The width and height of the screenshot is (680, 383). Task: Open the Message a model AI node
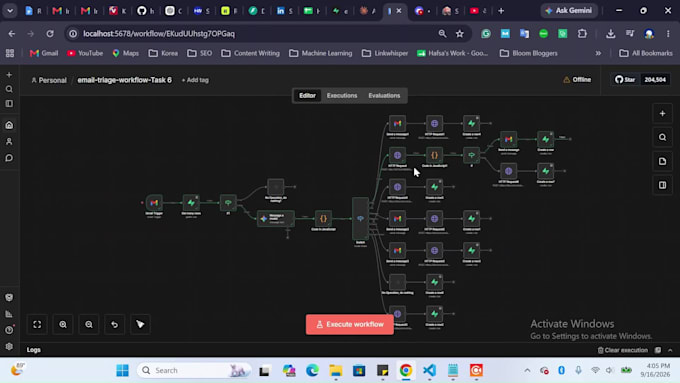tap(276, 219)
